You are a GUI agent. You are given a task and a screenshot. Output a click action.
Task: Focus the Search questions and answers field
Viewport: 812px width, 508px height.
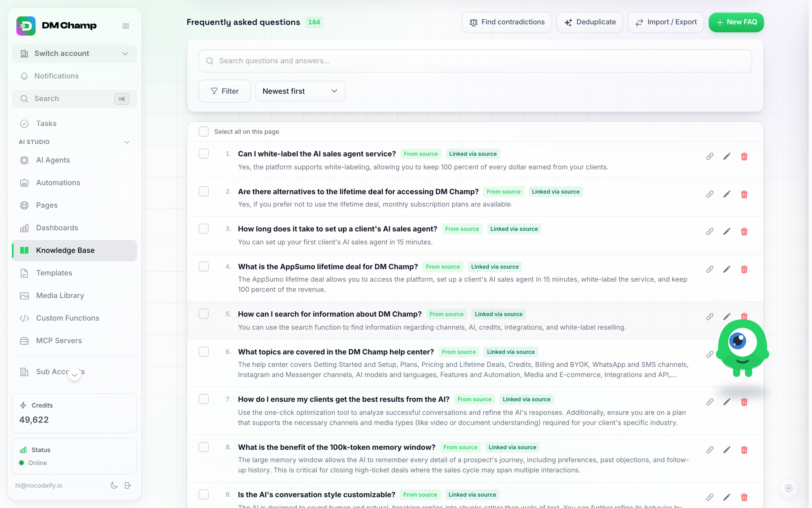point(475,61)
